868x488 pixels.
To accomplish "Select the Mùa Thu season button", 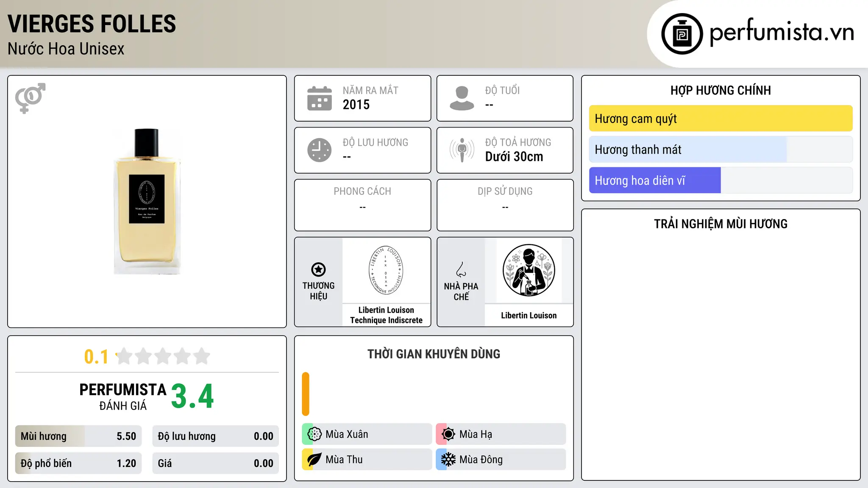I will tap(367, 459).
